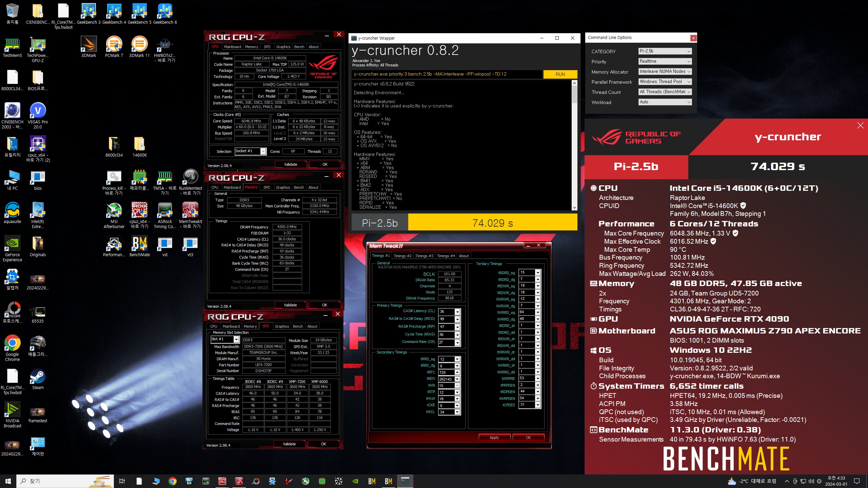Click the weather widget showing -2°C
868x488 pixels.
(x=752, y=481)
